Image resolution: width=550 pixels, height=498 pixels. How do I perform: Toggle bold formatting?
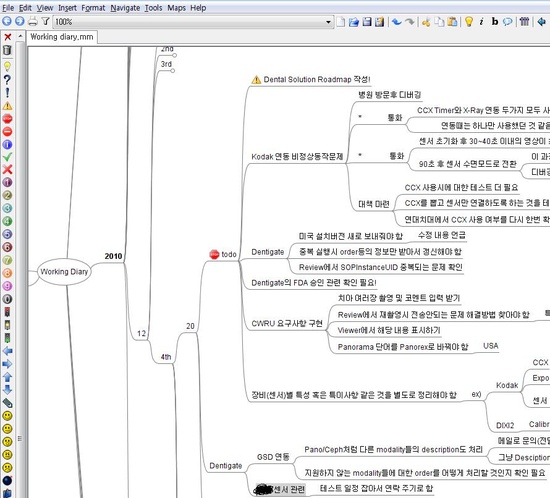(x=495, y=22)
